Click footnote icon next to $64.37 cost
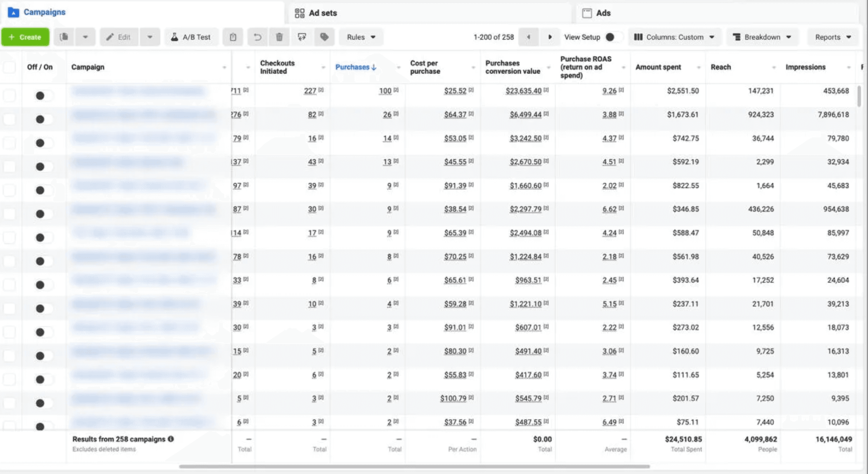Screen dimensions: 868x474 (471, 114)
